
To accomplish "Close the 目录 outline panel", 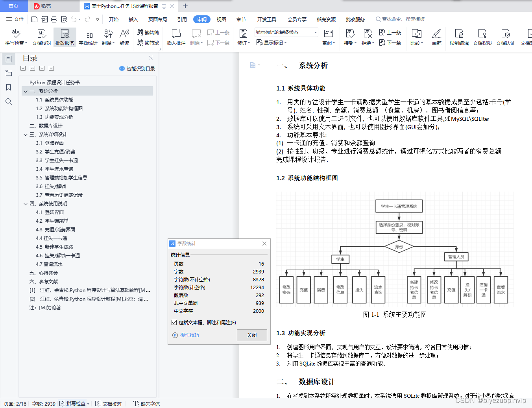I will (x=151, y=58).
